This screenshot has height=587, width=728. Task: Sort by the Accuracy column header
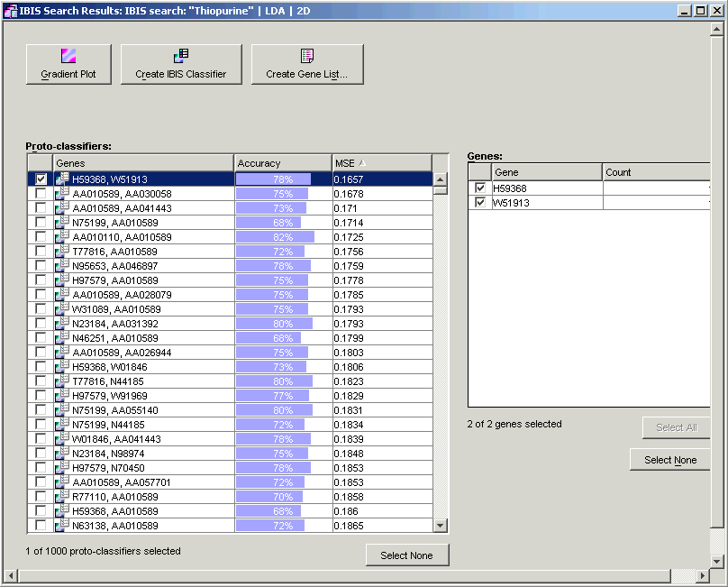click(x=283, y=163)
